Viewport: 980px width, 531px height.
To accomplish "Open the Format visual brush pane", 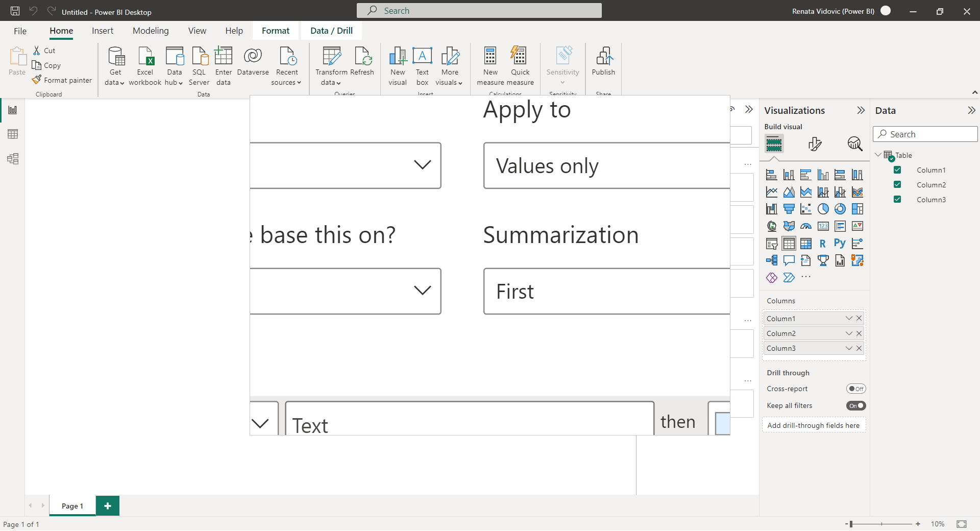I will (x=815, y=144).
